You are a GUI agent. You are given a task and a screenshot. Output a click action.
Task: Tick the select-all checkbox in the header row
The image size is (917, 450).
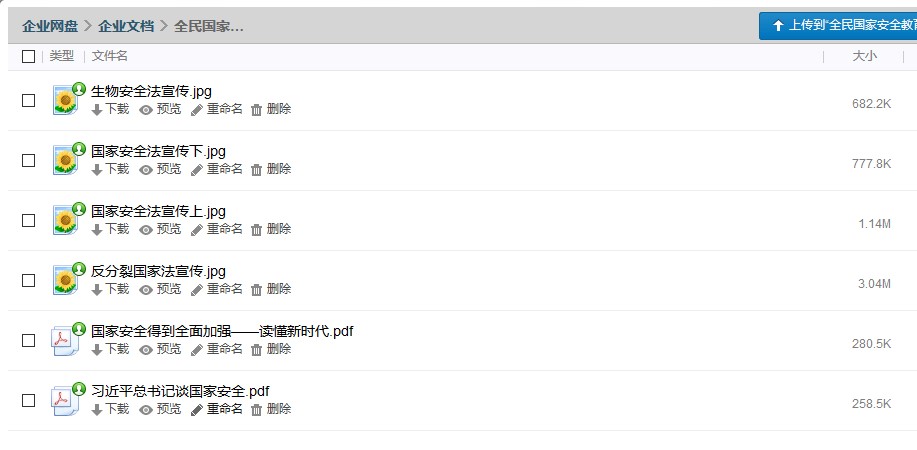(x=28, y=57)
